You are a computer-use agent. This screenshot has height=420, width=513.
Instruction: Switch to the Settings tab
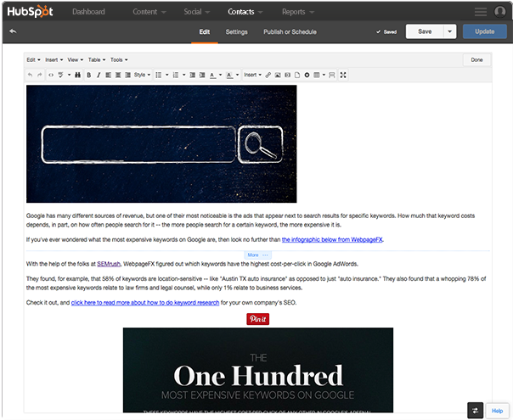pos(237,31)
